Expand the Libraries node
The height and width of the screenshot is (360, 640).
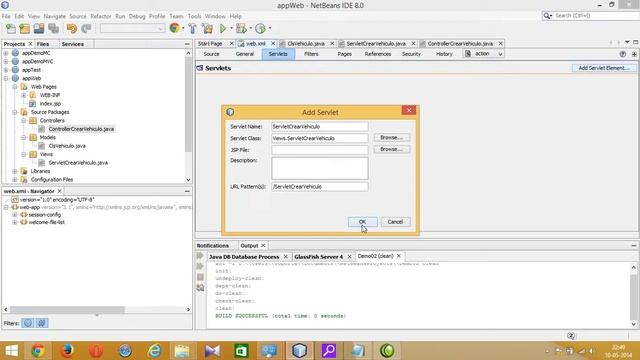(15, 171)
